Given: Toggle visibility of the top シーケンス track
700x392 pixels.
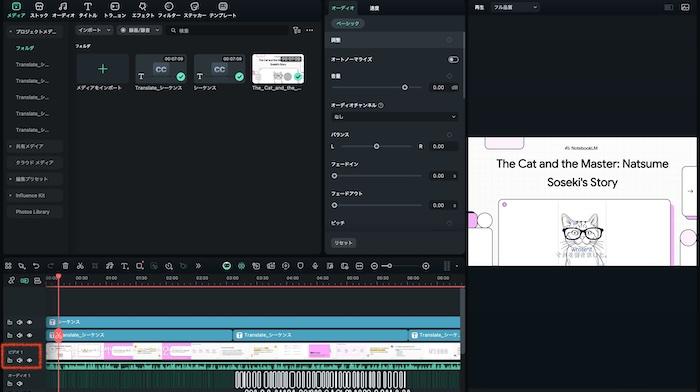Looking at the screenshot, I should (x=29, y=322).
